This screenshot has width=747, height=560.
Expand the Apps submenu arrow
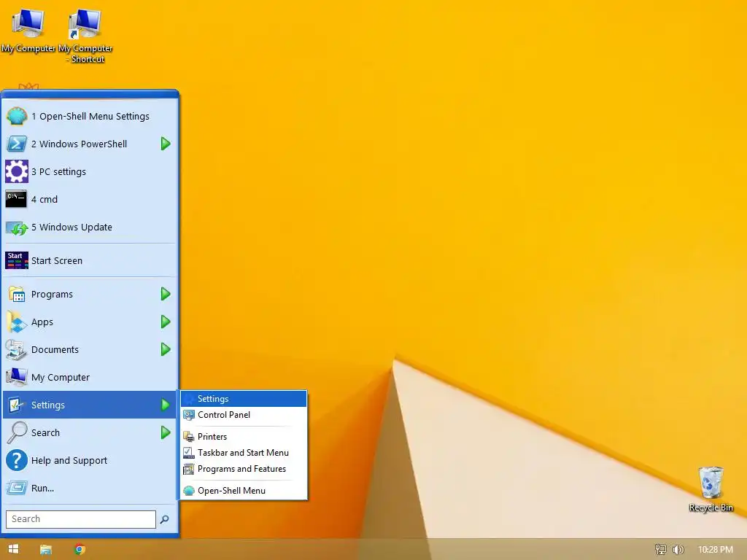click(x=166, y=322)
